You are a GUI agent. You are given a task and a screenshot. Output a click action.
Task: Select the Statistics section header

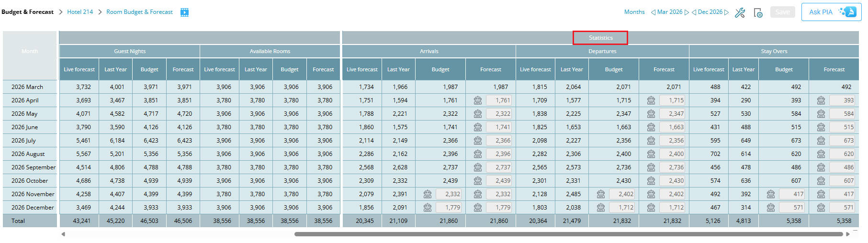[x=600, y=38]
